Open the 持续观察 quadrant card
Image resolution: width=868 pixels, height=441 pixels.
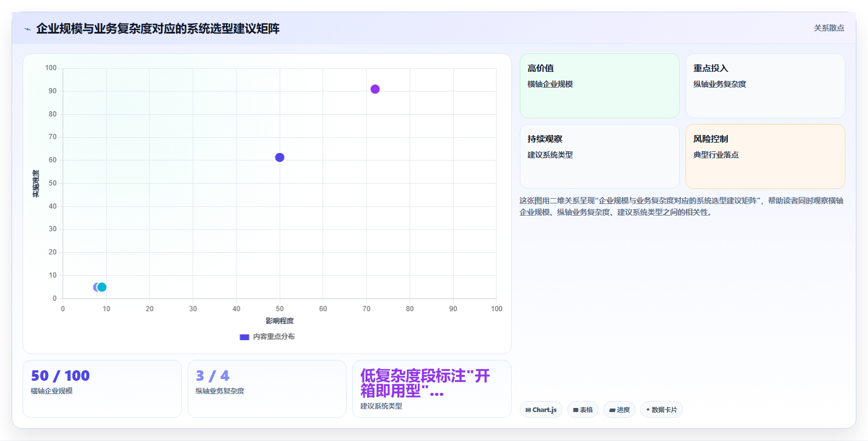pyautogui.click(x=599, y=156)
